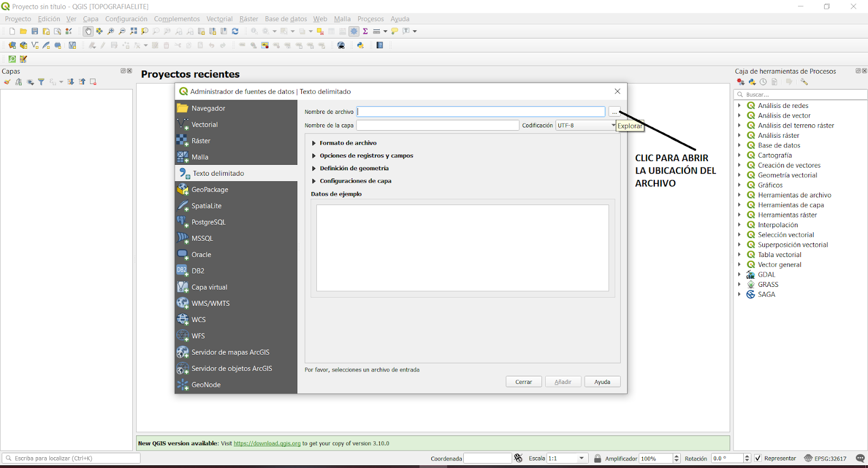Viewport: 868px width, 468px height.
Task: Select the WFS source in sidebar
Action: pyautogui.click(x=236, y=336)
